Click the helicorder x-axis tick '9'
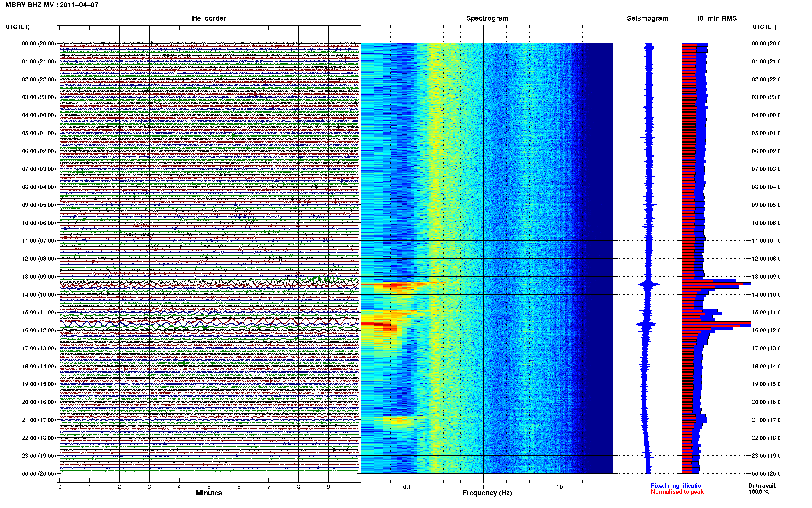This screenshot has width=812, height=508. (328, 487)
